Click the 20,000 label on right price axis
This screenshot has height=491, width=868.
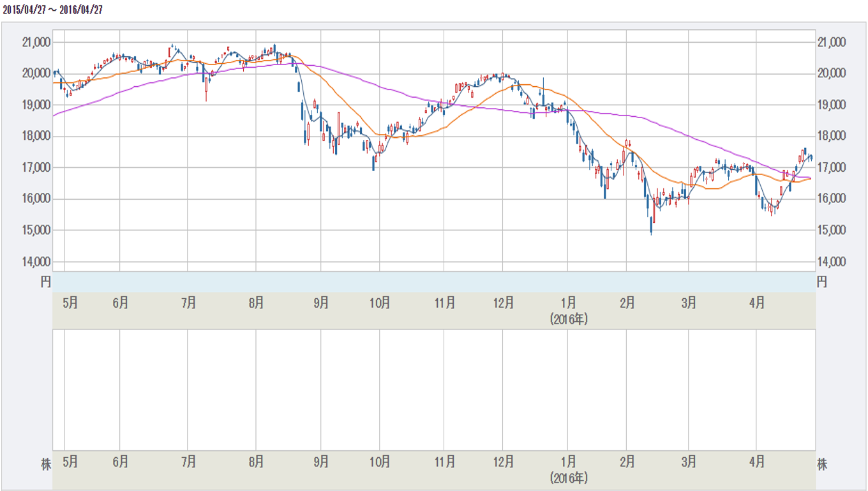(x=832, y=73)
